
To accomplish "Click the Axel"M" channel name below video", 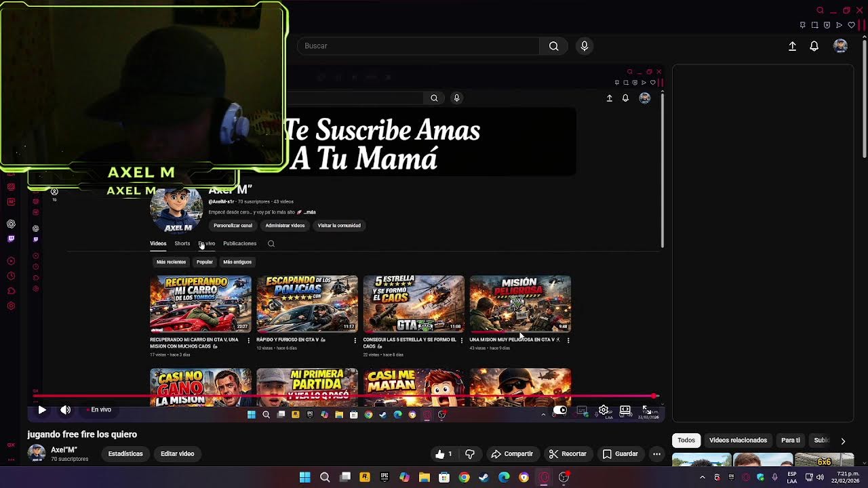I will pos(64,450).
